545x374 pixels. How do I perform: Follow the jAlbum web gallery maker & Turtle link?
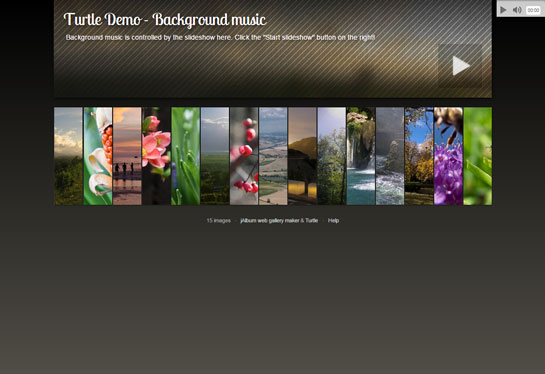click(x=279, y=220)
